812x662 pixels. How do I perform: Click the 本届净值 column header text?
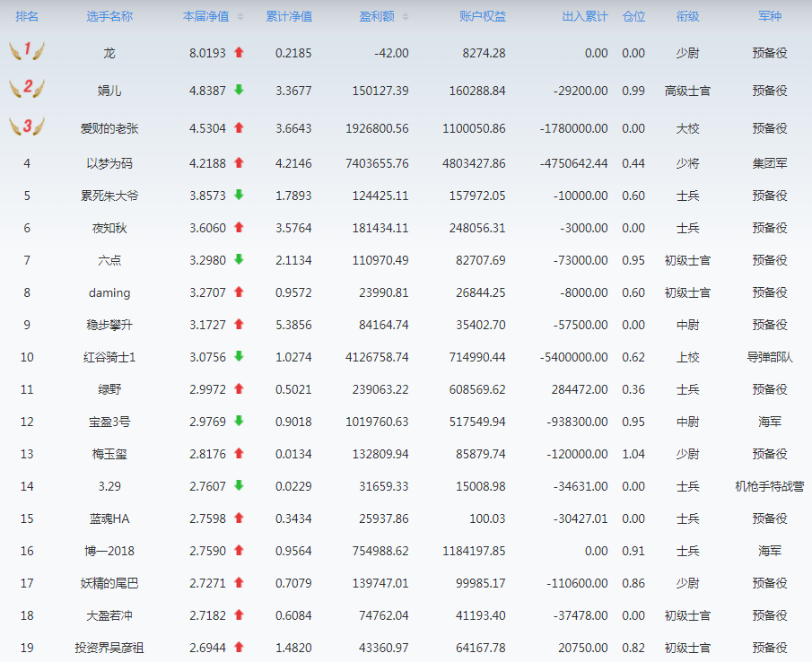coord(206,16)
